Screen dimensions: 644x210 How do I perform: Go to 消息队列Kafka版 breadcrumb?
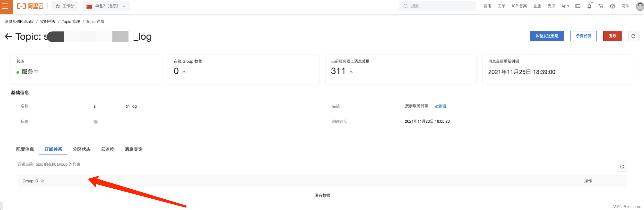pyautogui.click(x=19, y=22)
